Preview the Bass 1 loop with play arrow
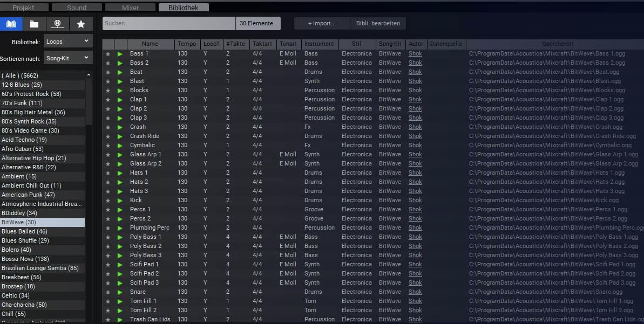The image size is (644, 324). click(x=120, y=54)
